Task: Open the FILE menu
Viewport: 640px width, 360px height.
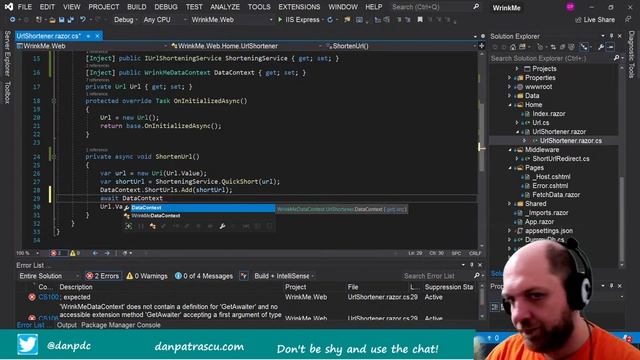Action: click(x=24, y=7)
